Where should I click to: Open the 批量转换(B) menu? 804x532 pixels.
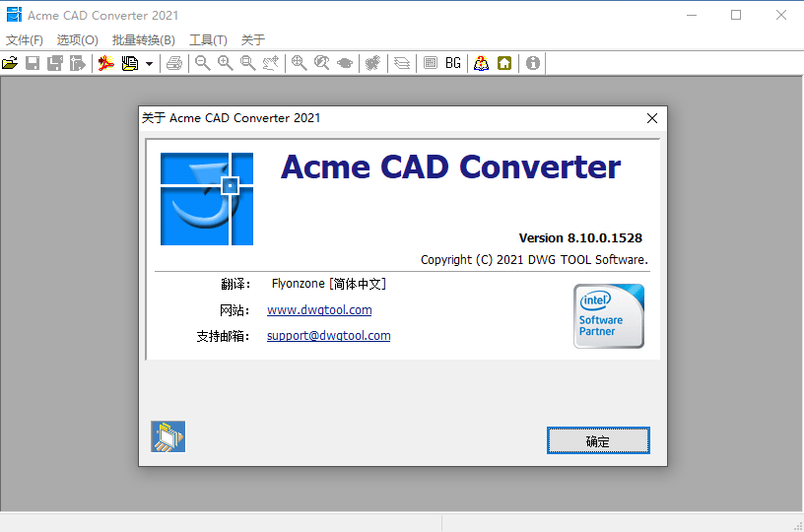coord(144,40)
